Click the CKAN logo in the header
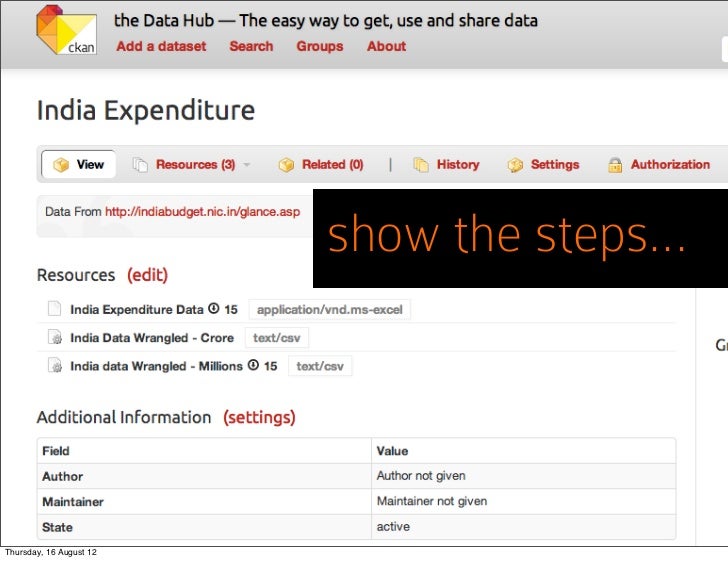This screenshot has height=561, width=728. (66, 30)
